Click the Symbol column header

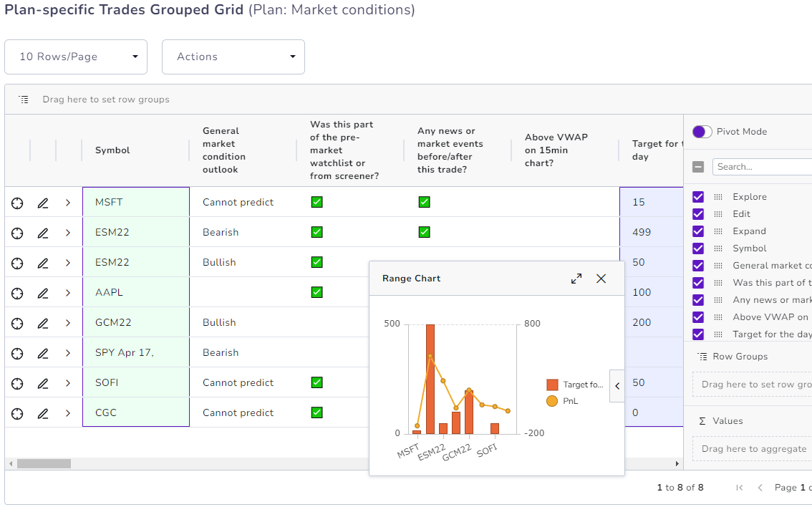pos(113,150)
